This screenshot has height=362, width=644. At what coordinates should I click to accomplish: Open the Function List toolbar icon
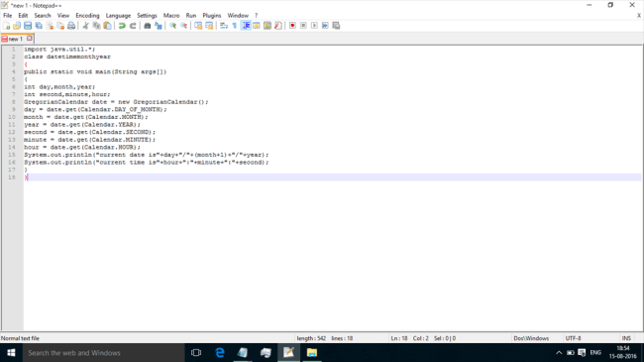pos(278,26)
